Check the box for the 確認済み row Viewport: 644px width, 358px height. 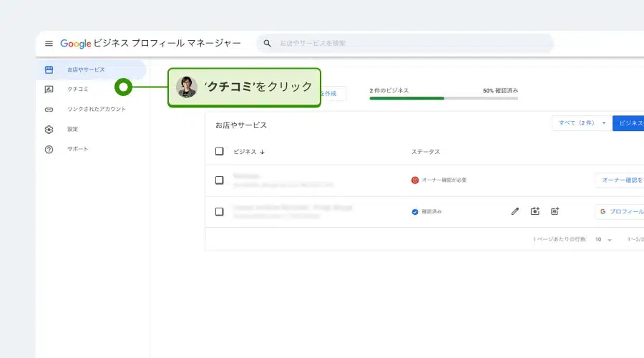[220, 212]
